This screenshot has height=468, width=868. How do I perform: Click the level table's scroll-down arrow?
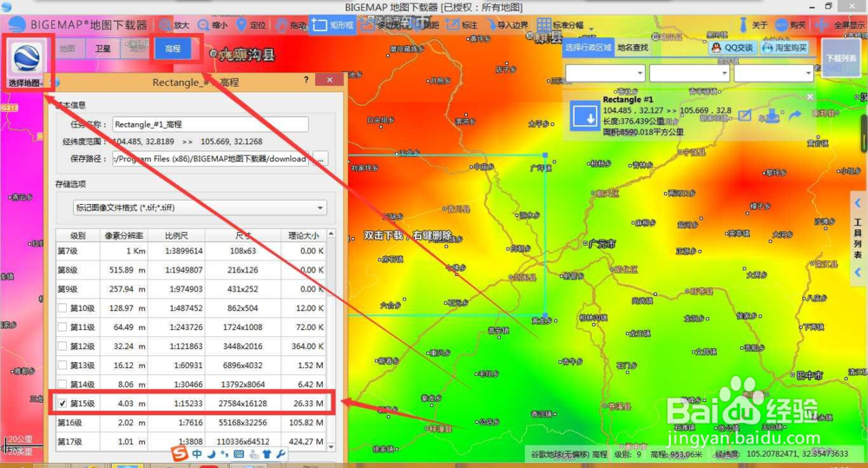[331, 446]
